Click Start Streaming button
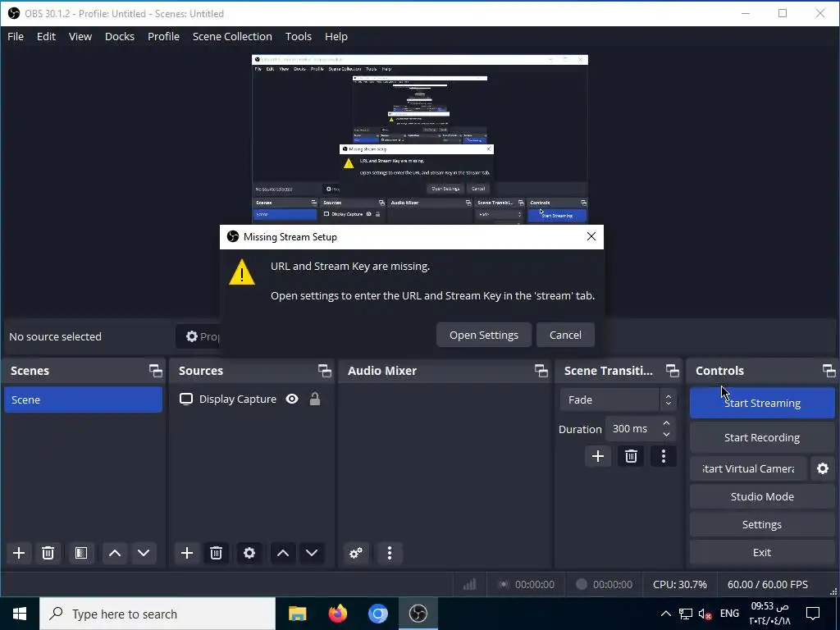The width and height of the screenshot is (840, 630). 762,403
